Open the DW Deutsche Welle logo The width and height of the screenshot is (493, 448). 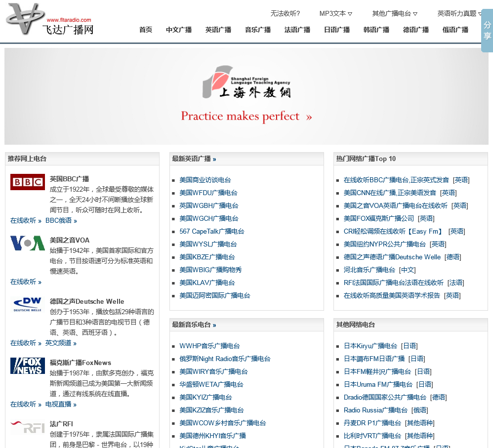point(28,304)
